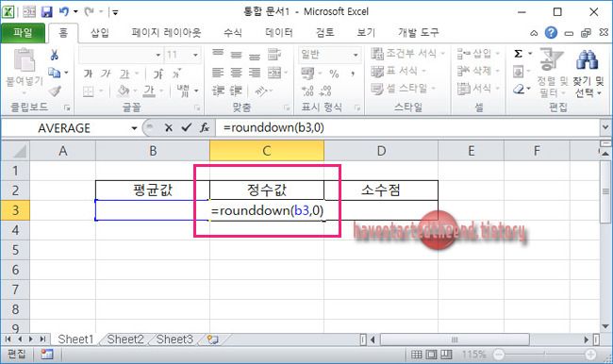Click the decrease decimal icon

tap(325, 91)
